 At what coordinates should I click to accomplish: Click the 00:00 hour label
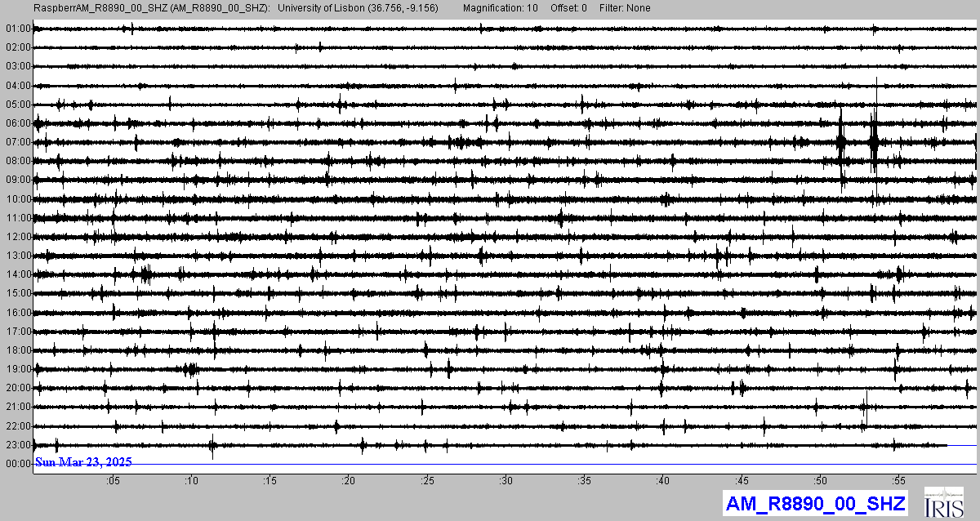point(18,464)
